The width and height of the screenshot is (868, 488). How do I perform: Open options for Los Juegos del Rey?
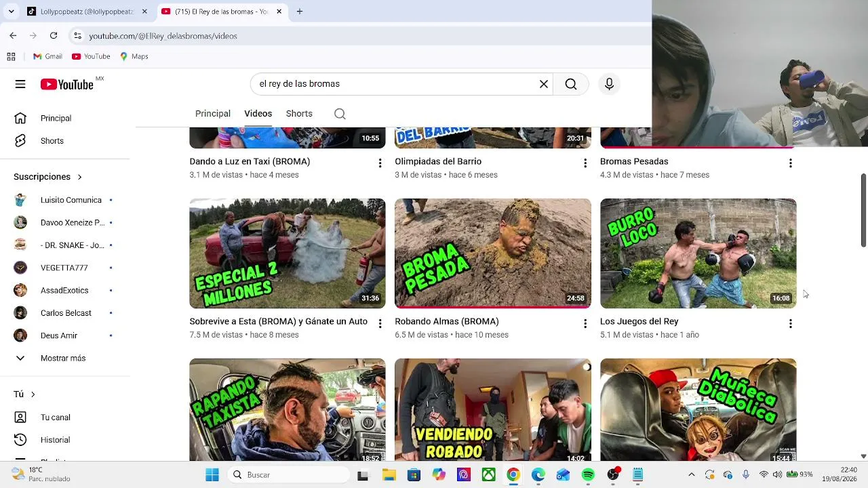(791, 324)
